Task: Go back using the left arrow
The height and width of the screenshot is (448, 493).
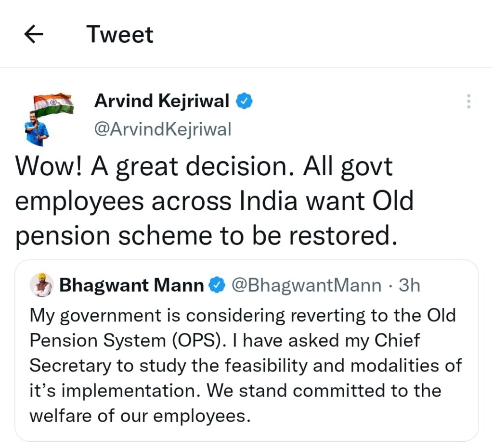Action: point(34,34)
